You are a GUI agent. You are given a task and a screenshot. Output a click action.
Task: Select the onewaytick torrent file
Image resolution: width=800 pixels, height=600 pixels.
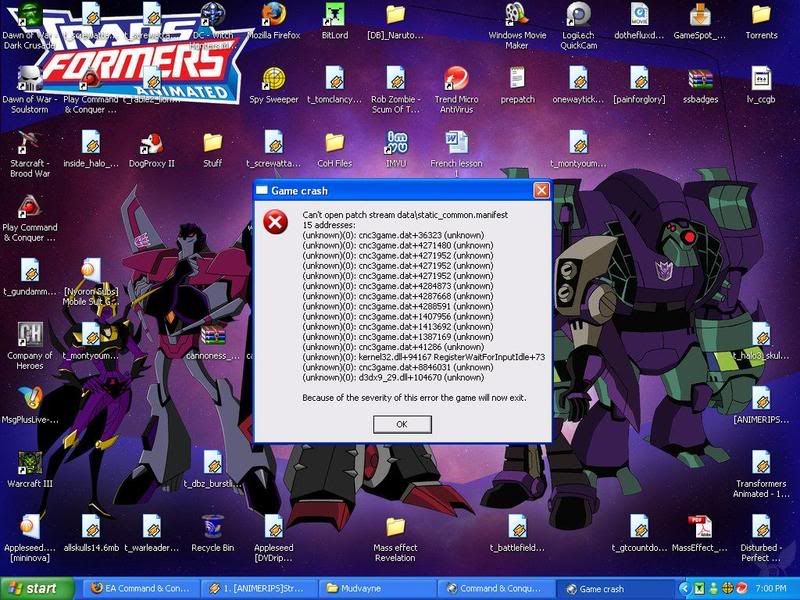[x=578, y=79]
